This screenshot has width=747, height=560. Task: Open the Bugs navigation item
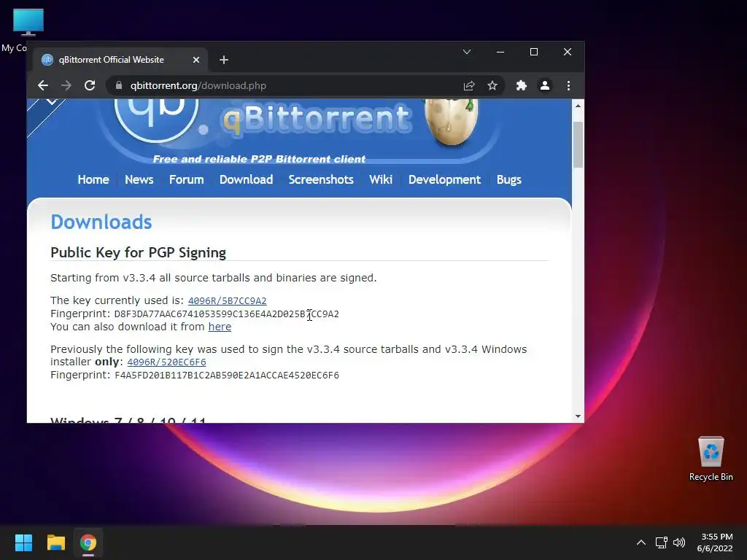coord(508,179)
